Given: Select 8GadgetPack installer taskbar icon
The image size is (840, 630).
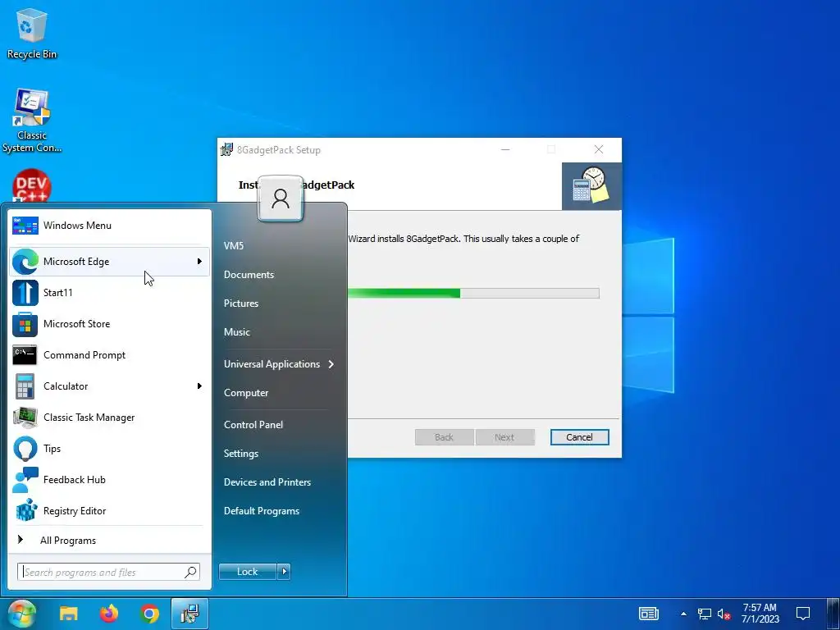Looking at the screenshot, I should (189, 614).
